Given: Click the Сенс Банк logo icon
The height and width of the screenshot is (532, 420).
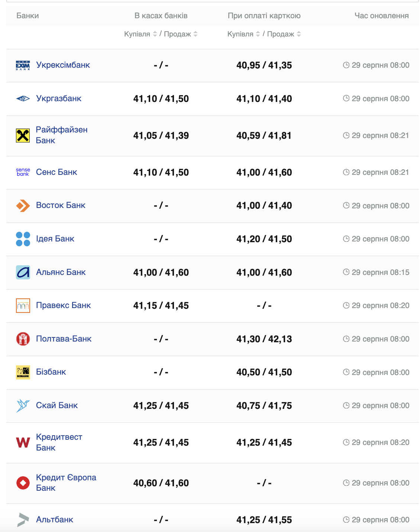Looking at the screenshot, I should [x=23, y=172].
